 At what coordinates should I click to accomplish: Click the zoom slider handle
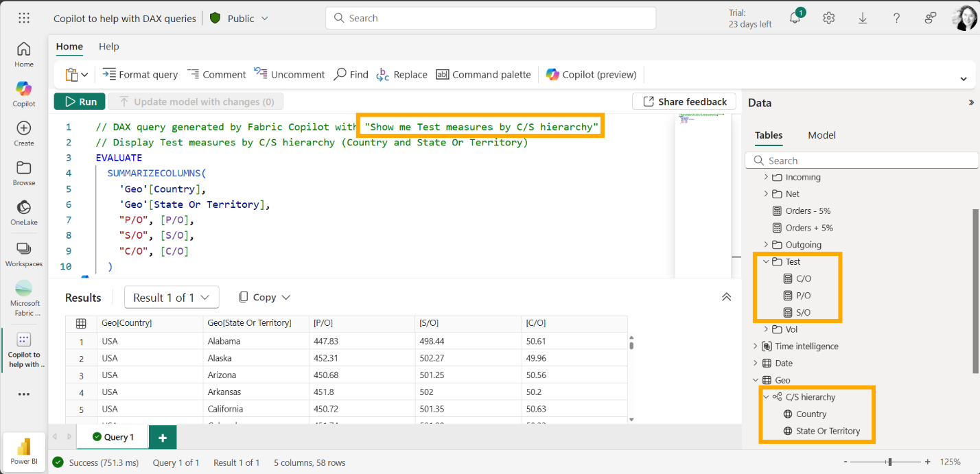click(890, 462)
